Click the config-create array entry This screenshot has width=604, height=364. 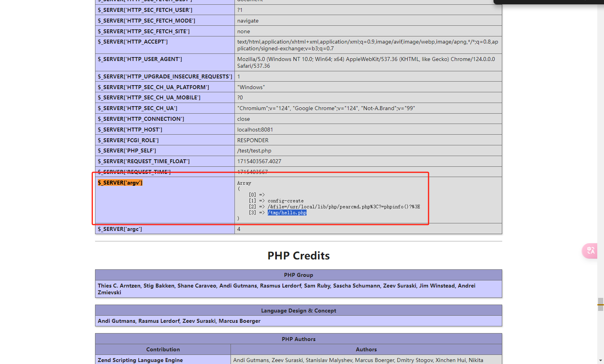(x=286, y=201)
